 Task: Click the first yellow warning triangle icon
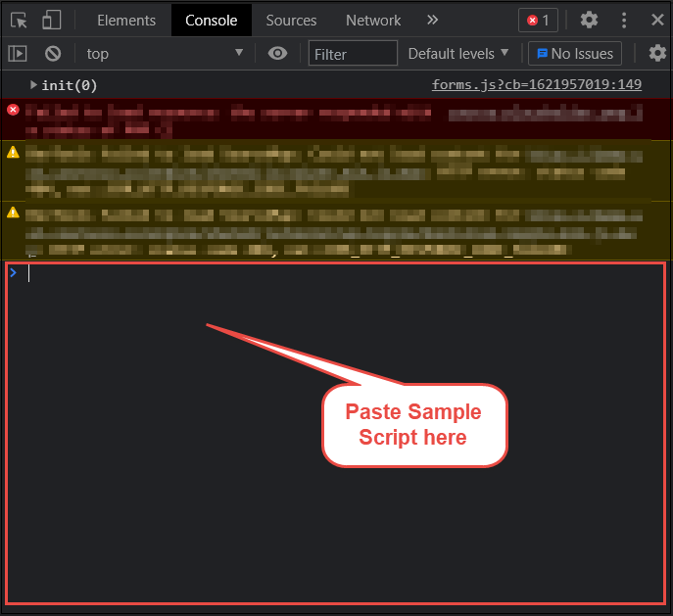(13, 152)
